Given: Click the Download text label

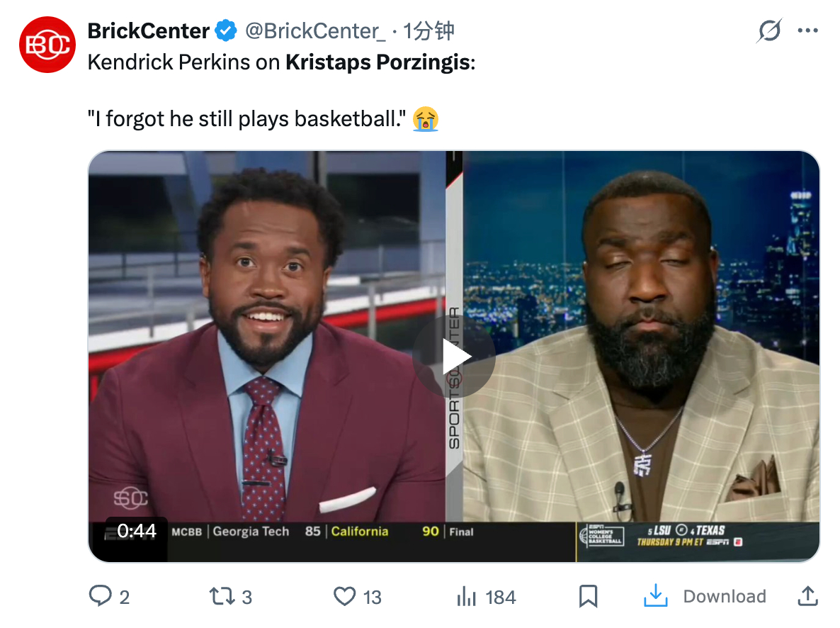Looking at the screenshot, I should (724, 597).
